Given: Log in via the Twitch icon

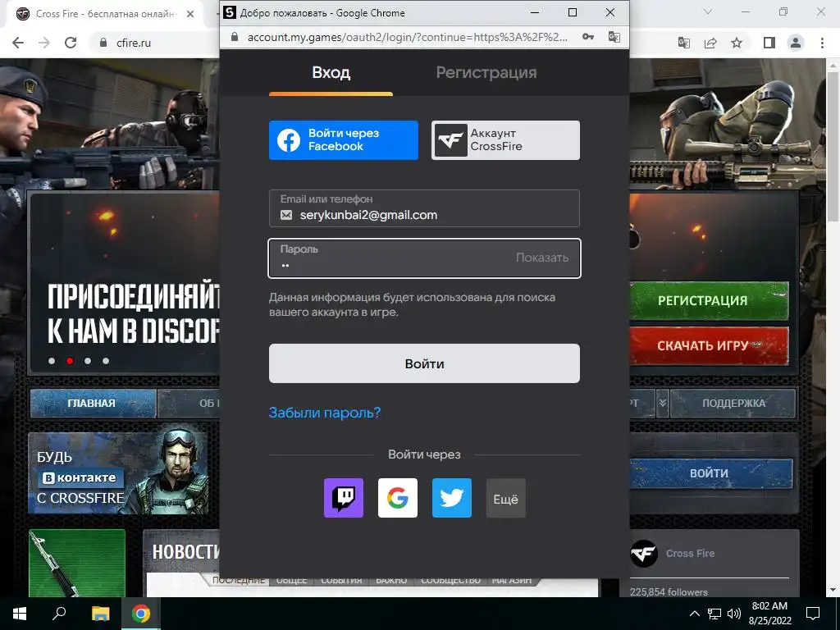Looking at the screenshot, I should coord(344,498).
